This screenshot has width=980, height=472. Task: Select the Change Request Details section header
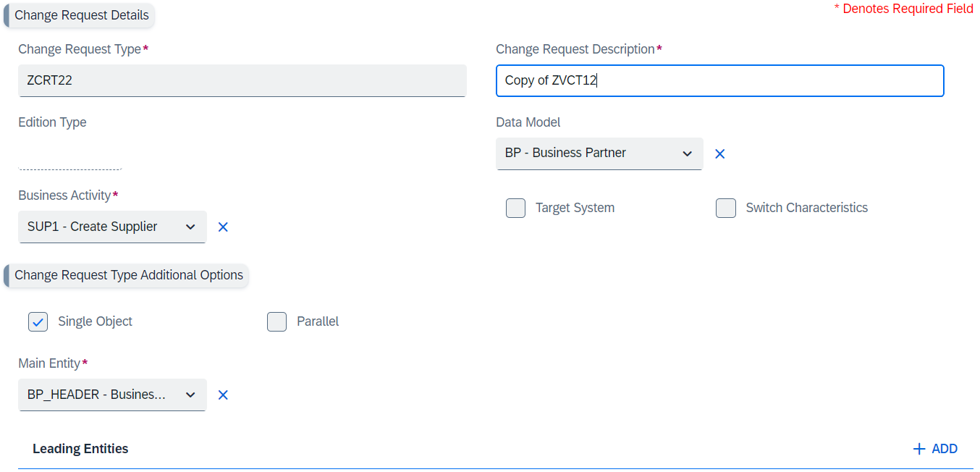(x=81, y=14)
